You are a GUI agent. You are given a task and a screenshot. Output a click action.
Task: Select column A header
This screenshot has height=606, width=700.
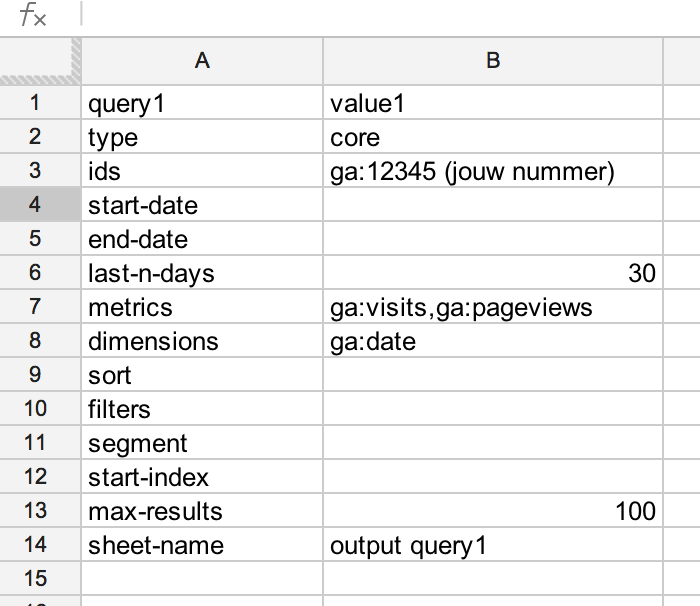click(x=202, y=60)
